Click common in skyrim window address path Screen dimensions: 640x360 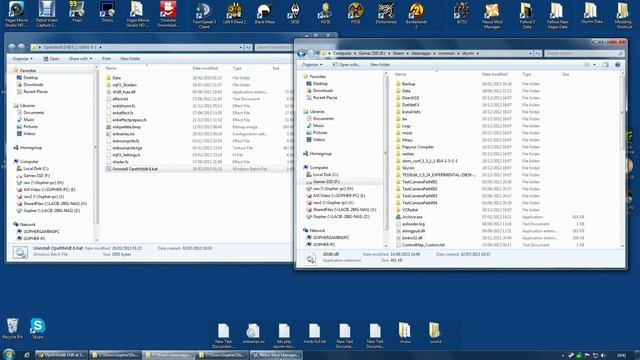tap(447, 53)
